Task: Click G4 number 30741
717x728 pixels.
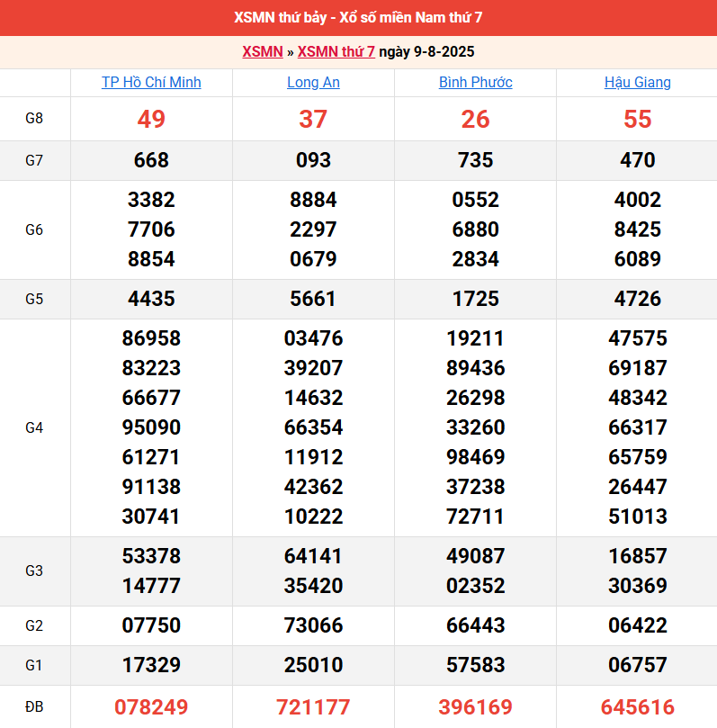Action: 151,517
